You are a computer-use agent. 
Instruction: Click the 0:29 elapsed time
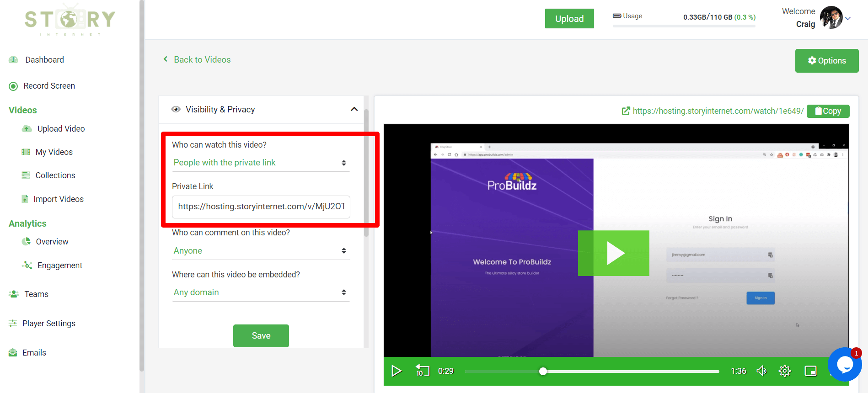click(x=446, y=371)
